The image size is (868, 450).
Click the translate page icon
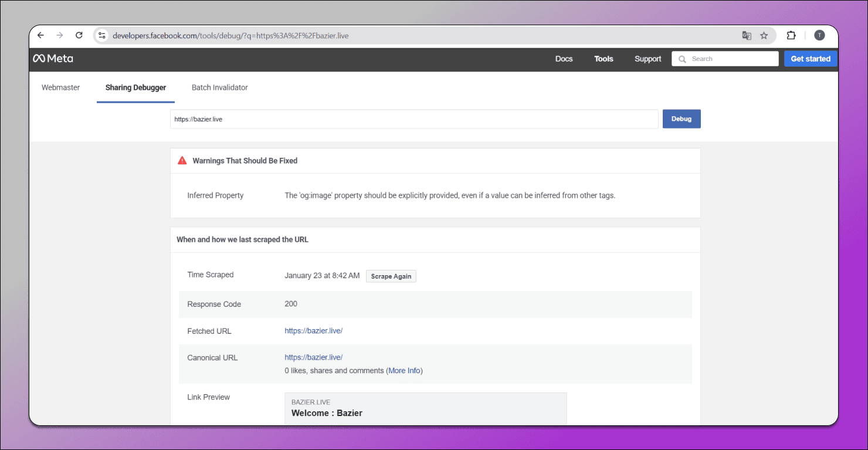coord(747,35)
